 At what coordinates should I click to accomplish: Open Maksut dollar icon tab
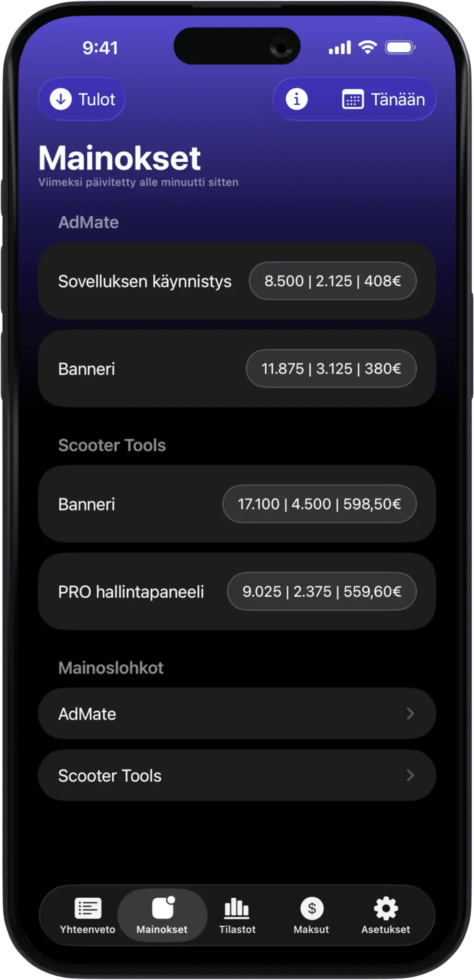click(x=312, y=908)
